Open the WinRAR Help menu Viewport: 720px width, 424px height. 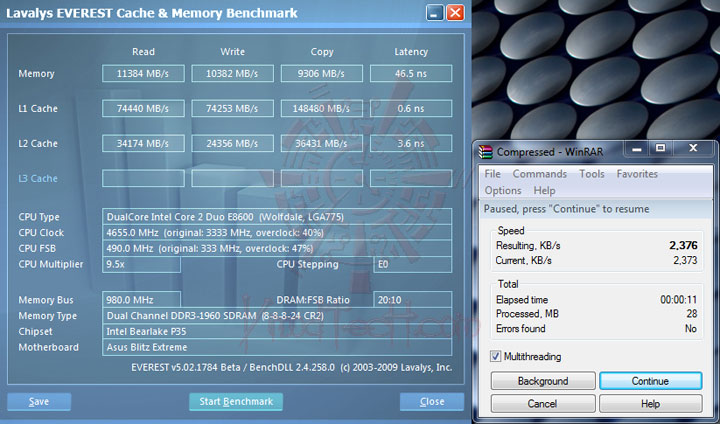click(x=544, y=190)
